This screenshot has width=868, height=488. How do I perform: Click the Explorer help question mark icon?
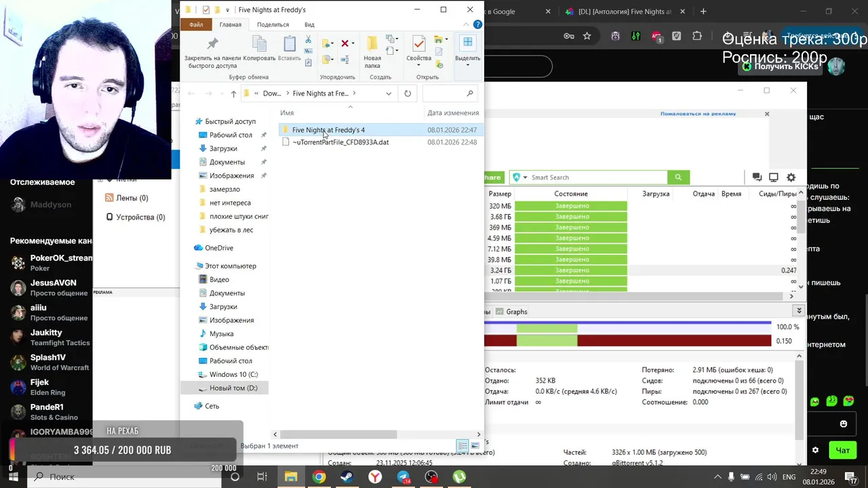coord(479,24)
